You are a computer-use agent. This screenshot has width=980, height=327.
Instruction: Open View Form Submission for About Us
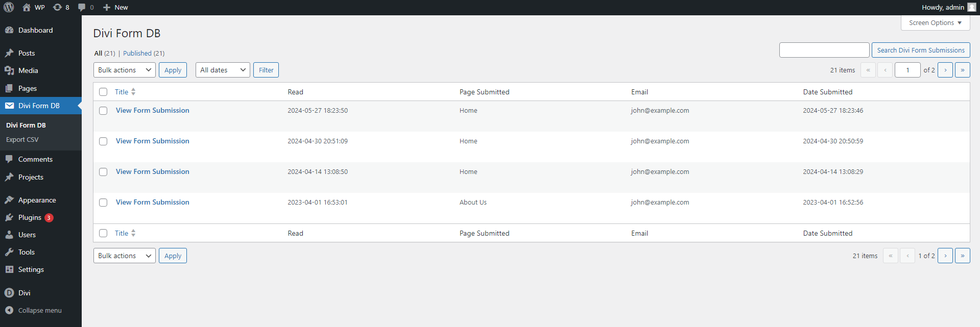tap(152, 202)
